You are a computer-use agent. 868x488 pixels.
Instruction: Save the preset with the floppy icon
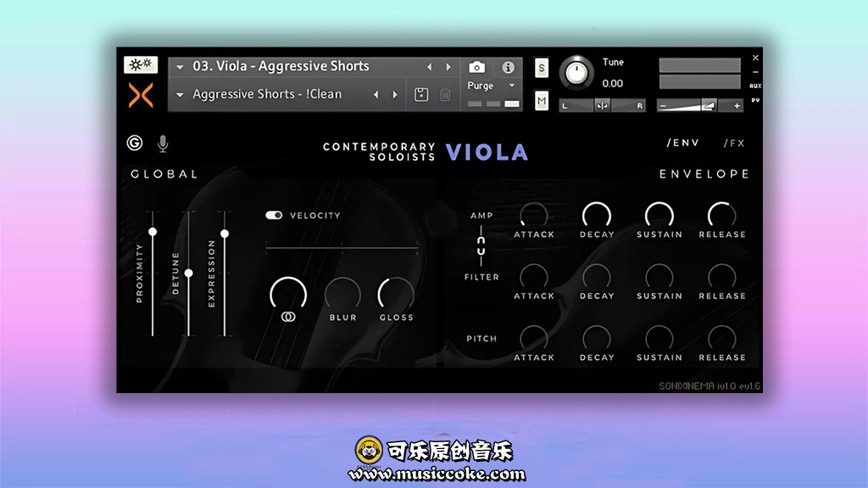421,95
